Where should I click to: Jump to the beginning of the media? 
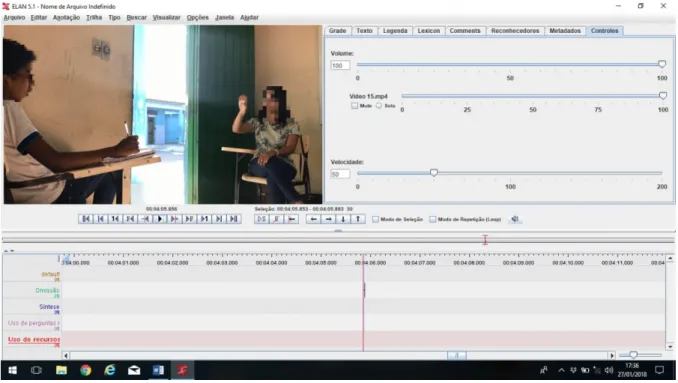pyautogui.click(x=86, y=219)
